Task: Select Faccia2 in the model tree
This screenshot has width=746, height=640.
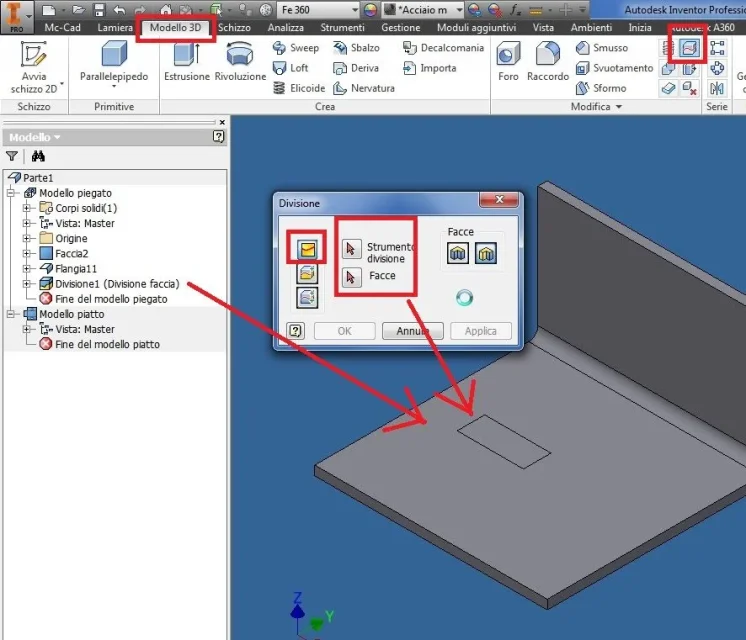Action: pyautogui.click(x=65, y=253)
